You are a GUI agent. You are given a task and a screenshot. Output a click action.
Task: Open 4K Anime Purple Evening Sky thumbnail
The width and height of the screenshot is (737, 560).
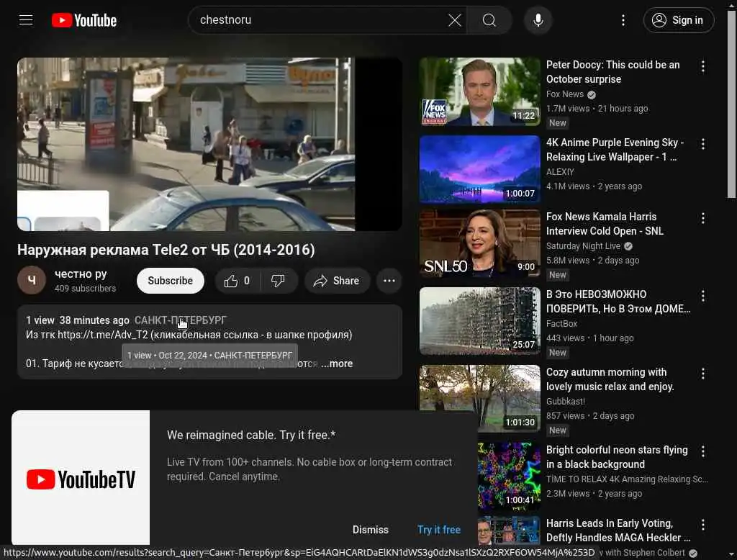(480, 169)
